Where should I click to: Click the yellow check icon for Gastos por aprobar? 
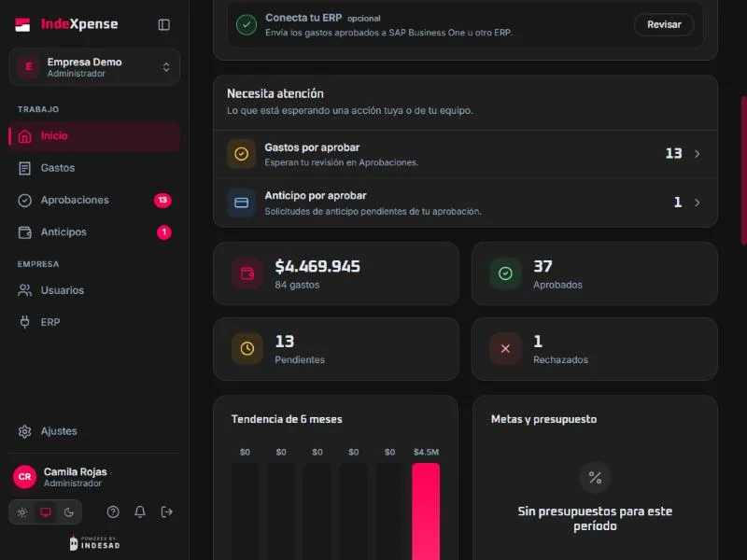click(242, 154)
